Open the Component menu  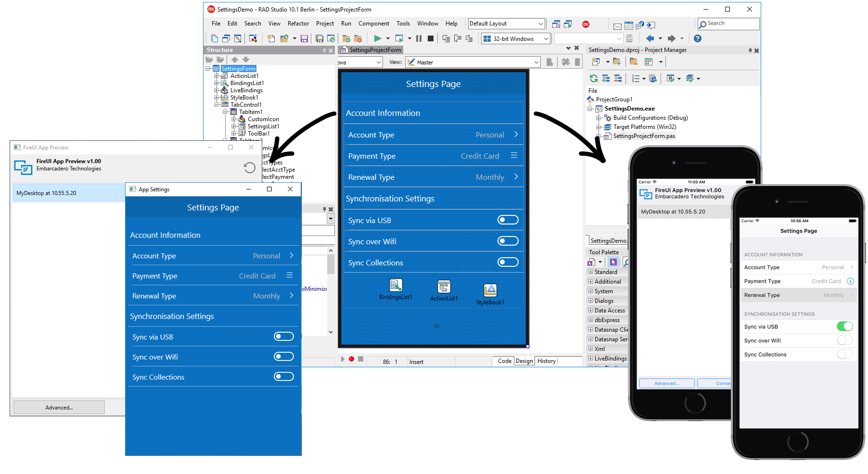pos(374,24)
